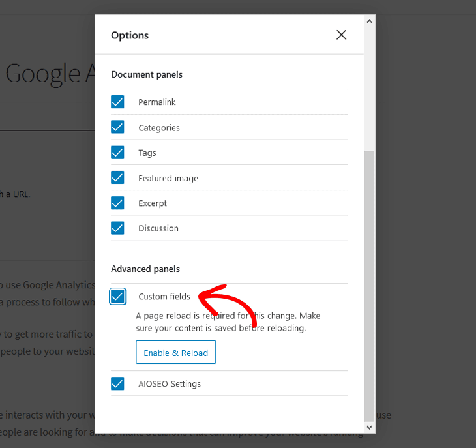Toggle the Tags panel checkbox
Viewport: 476px width, 448px height.
(x=117, y=153)
